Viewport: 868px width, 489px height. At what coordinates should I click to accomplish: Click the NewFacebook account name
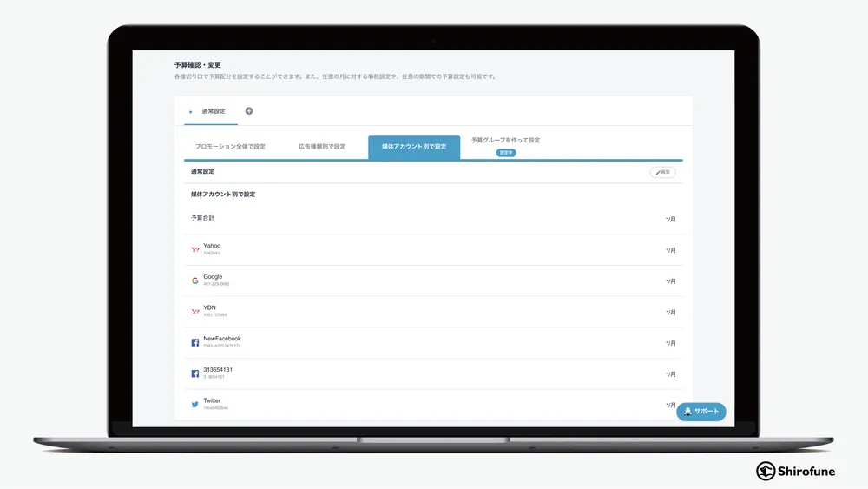click(222, 339)
